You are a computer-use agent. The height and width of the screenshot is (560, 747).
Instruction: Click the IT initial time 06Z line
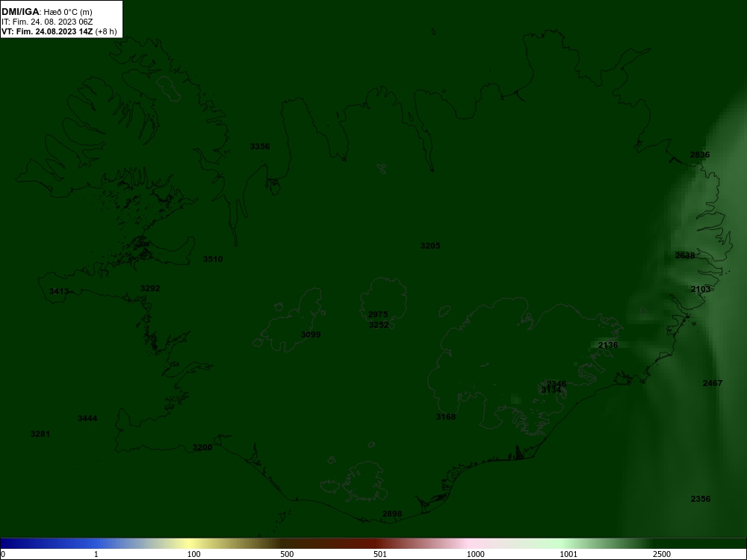point(46,22)
